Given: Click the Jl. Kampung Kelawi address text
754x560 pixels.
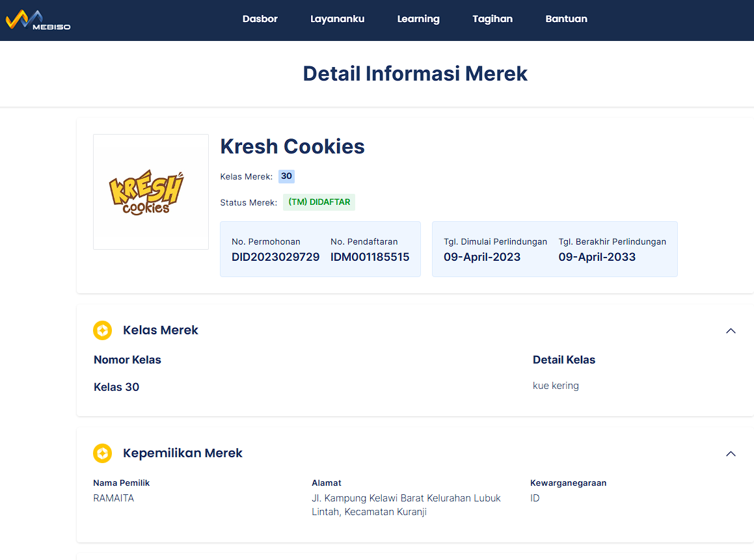Looking at the screenshot, I should tap(406, 505).
